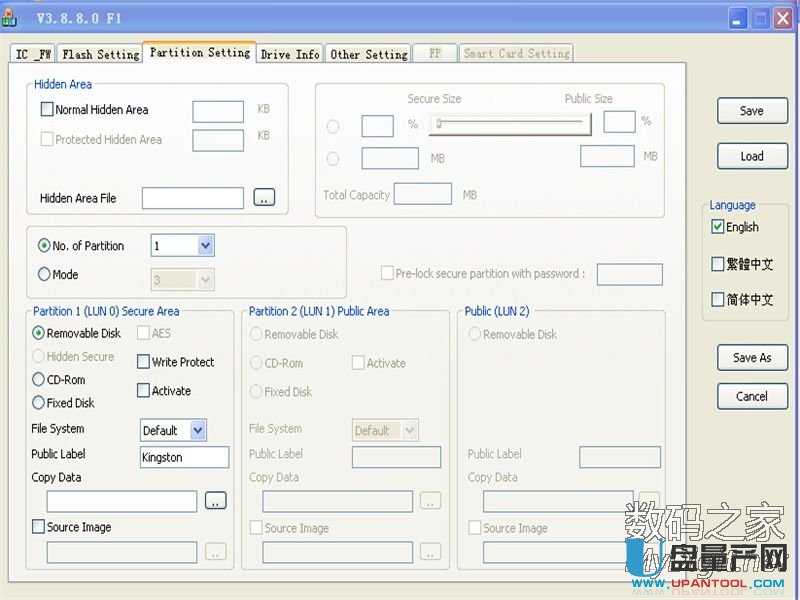Viewport: 800px width, 600px height.
Task: Enable the Normal Hidden Area checkbox
Action: pyautogui.click(x=47, y=110)
